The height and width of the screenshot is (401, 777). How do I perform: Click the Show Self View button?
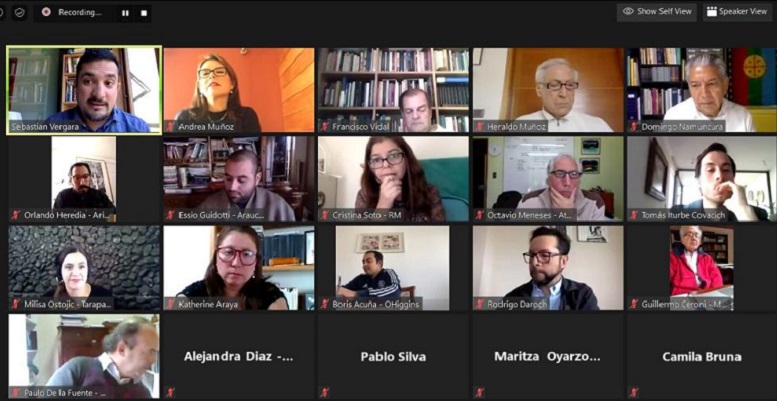[x=657, y=12]
